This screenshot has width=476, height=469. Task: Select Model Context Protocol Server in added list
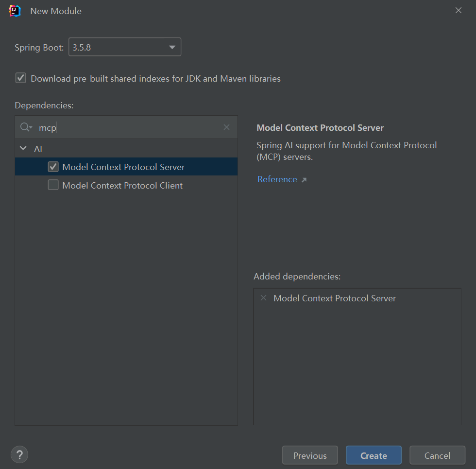(335, 298)
